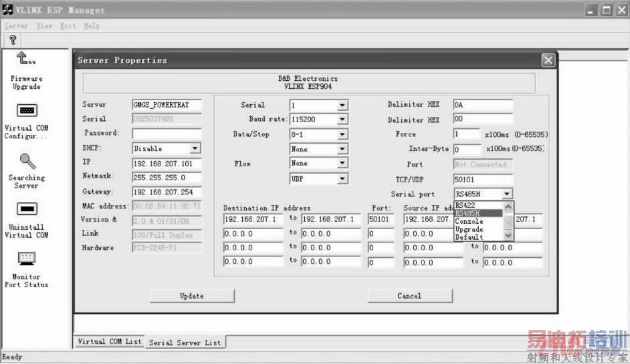Expand the Flow control dropdown
Image resolution: width=630 pixels, height=364 pixels.
click(342, 163)
